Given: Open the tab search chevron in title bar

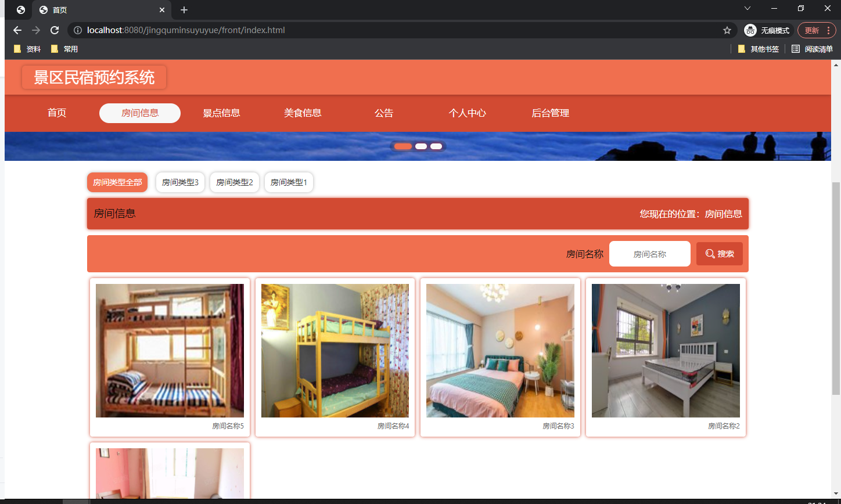Looking at the screenshot, I should (747, 8).
